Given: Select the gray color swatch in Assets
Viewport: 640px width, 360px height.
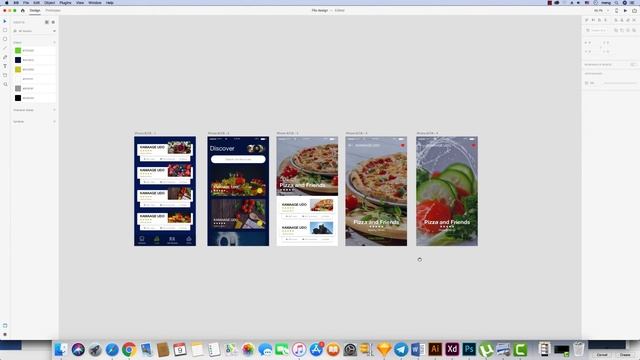Looking at the screenshot, I should (x=18, y=88).
